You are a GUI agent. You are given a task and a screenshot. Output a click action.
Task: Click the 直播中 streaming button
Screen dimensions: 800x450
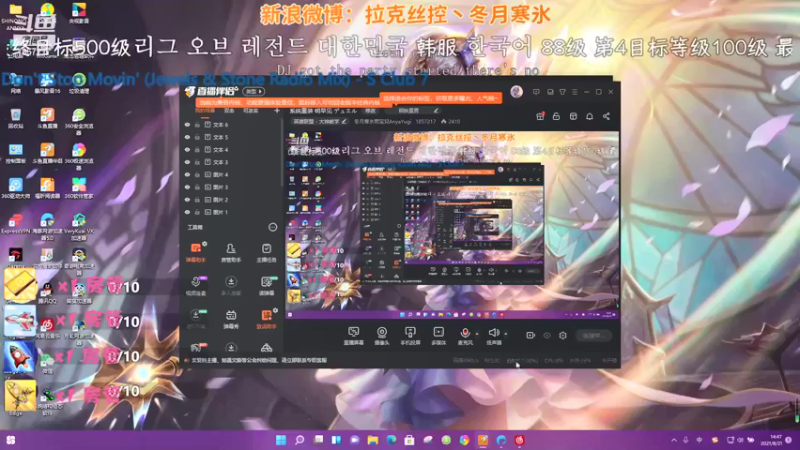[593, 335]
